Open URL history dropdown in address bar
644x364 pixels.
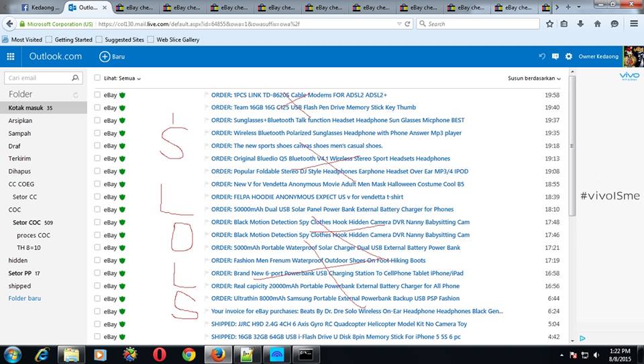(398, 24)
